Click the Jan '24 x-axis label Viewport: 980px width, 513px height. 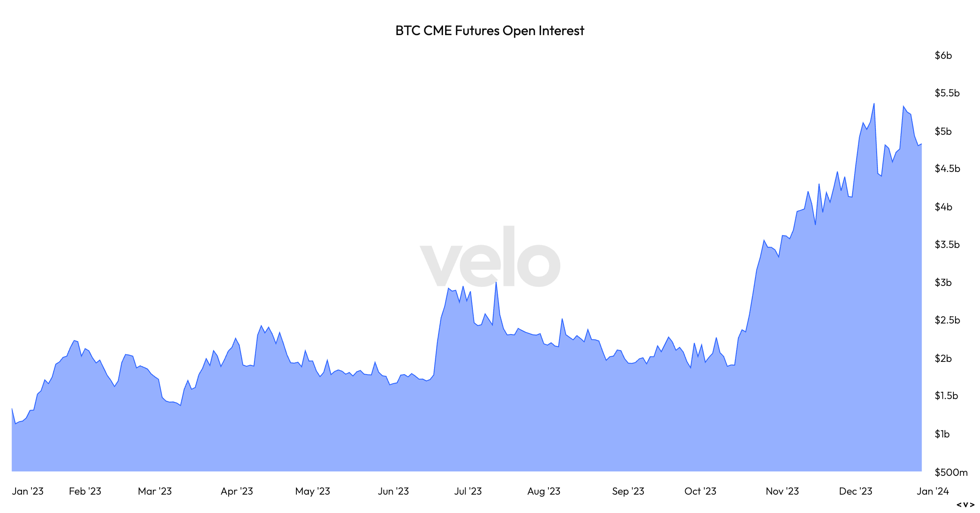point(933,491)
